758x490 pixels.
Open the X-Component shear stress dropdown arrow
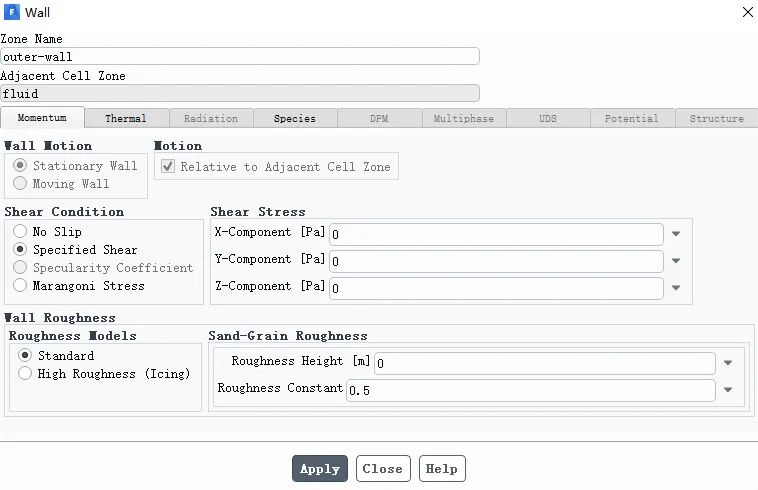676,234
